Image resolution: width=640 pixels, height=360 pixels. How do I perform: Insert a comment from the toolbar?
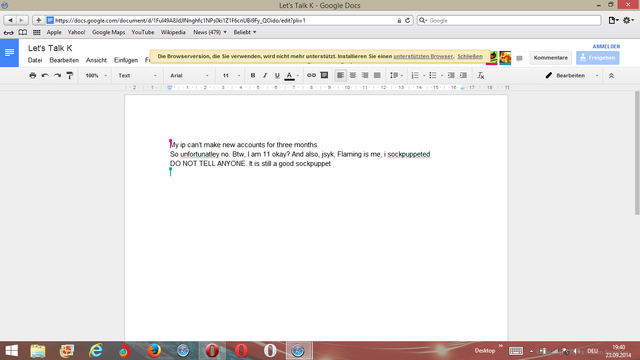coord(324,76)
